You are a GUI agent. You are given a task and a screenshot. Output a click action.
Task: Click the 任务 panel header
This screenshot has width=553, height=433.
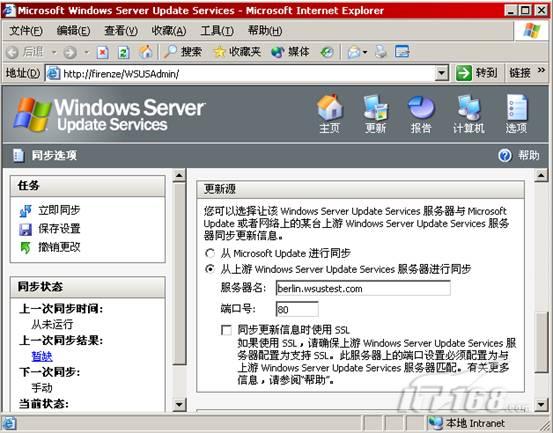click(87, 186)
